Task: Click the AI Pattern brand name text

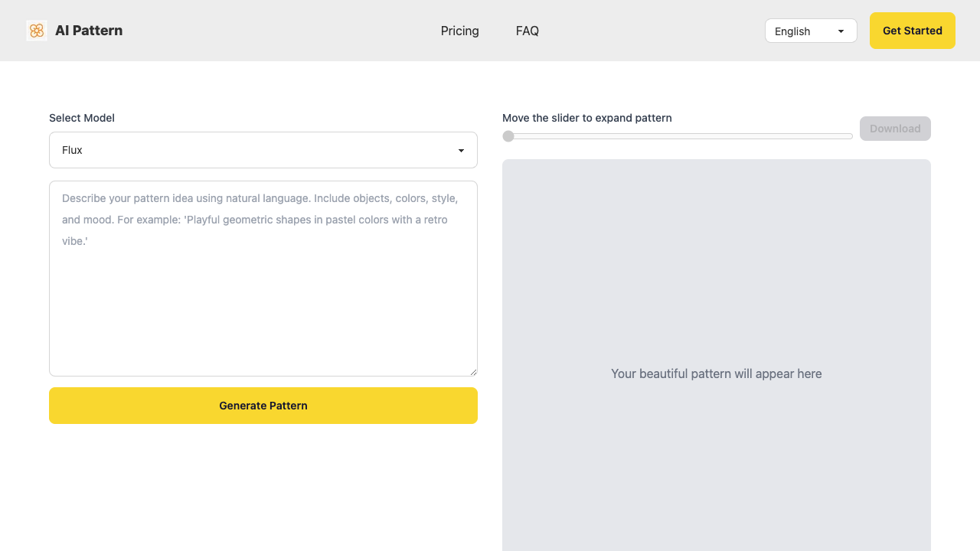Action: (x=89, y=31)
